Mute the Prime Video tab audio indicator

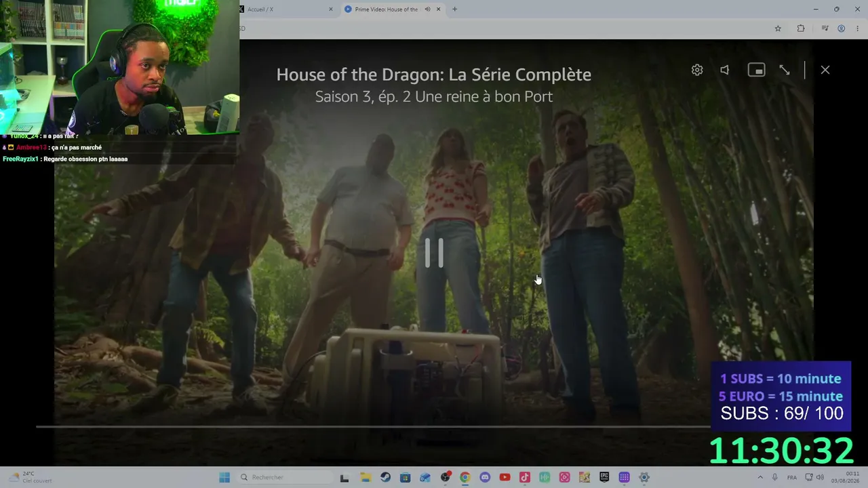point(428,9)
